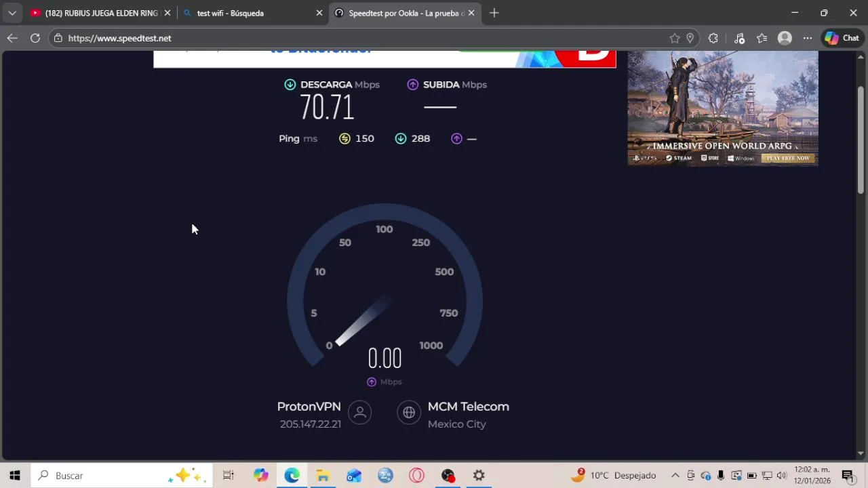Open Microsoft Edge from the taskbar

292,475
